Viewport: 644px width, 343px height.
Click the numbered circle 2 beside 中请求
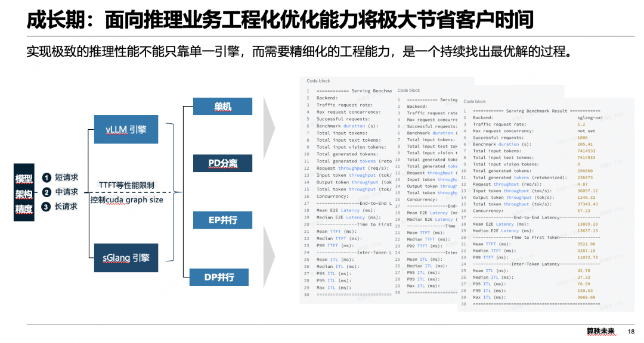(x=47, y=192)
